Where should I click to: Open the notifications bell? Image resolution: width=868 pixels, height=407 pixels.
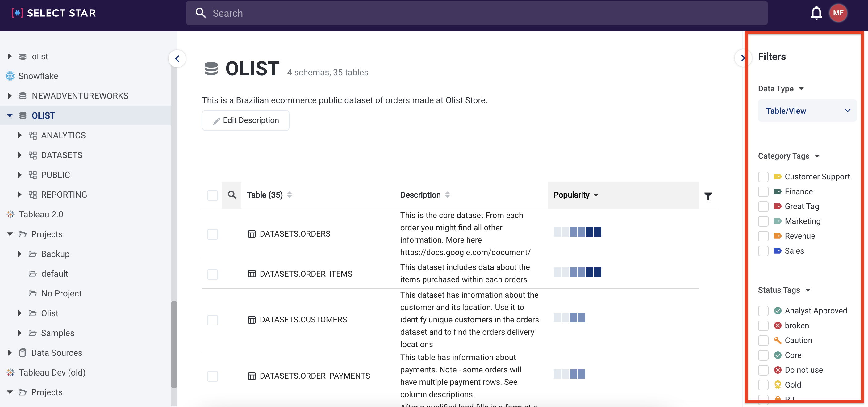click(816, 13)
